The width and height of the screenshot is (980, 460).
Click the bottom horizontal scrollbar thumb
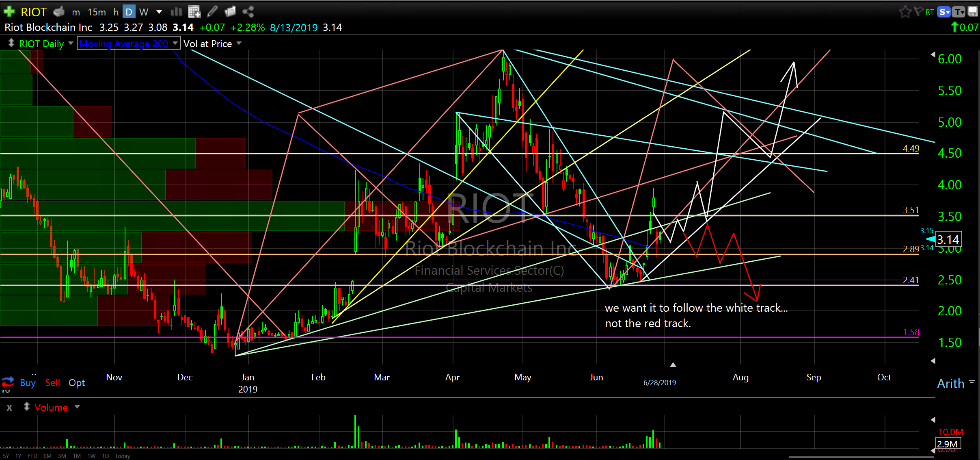(861, 457)
